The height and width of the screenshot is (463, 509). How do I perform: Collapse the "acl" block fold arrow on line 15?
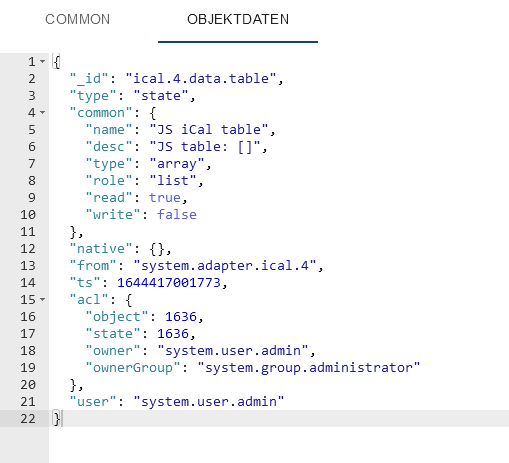(42, 299)
